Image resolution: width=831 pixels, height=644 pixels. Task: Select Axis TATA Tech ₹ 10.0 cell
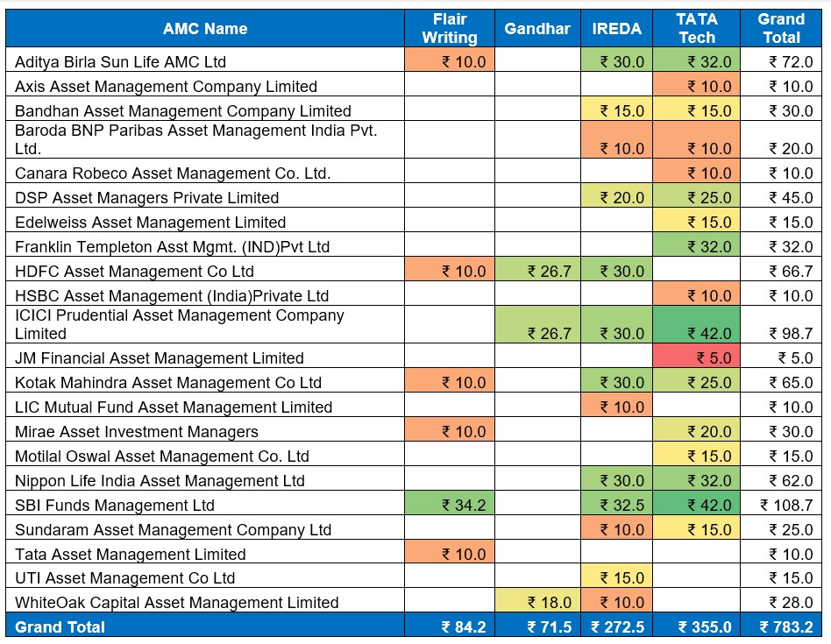(x=696, y=84)
